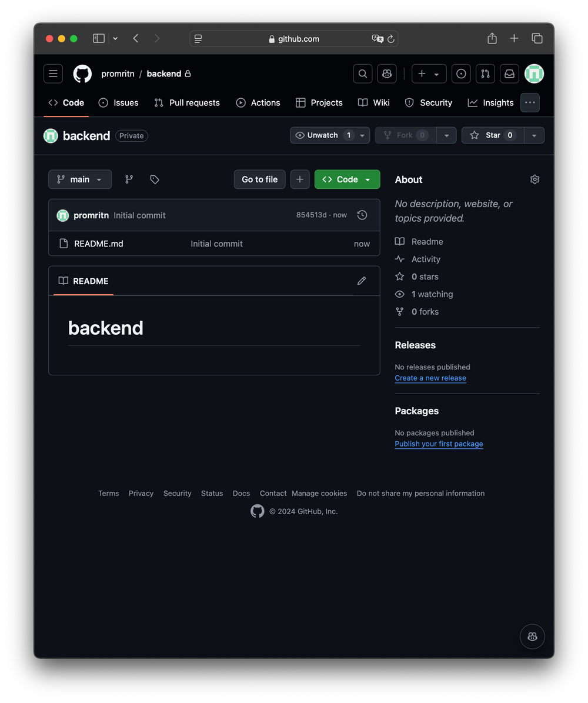Viewport: 588px width, 703px height.
Task: Open Copilot chat icon in header
Action: tap(387, 74)
